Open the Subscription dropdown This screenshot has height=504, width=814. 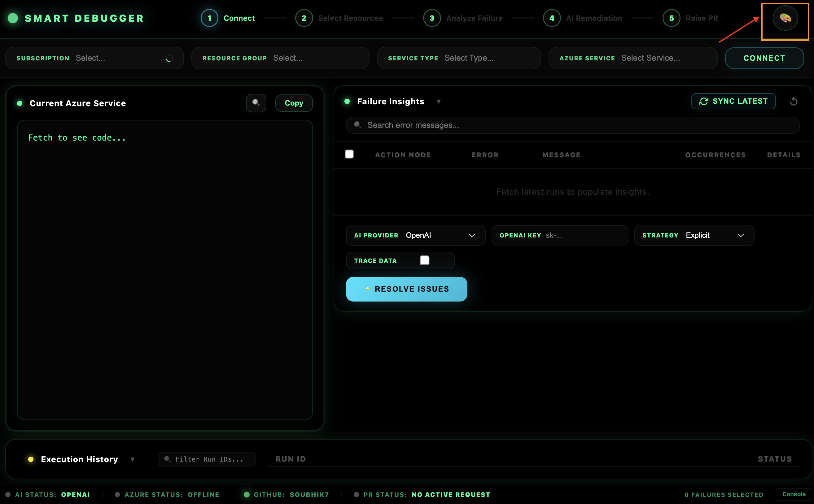click(x=94, y=58)
